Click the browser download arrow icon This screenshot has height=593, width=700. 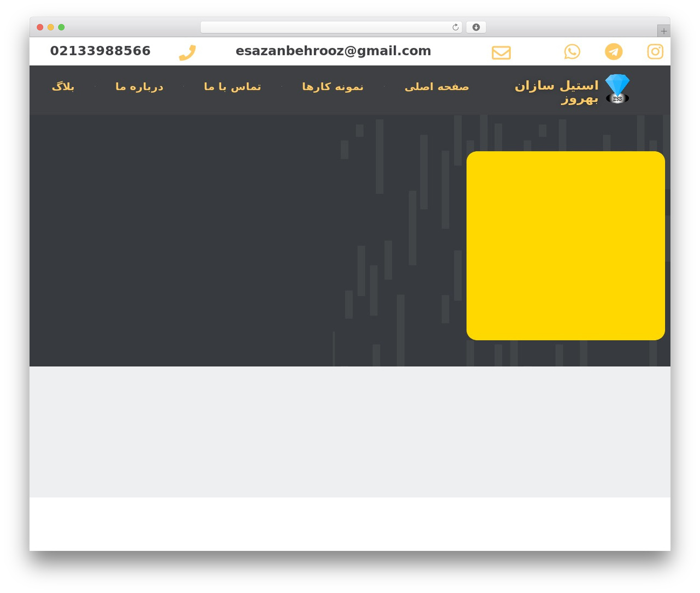476,27
